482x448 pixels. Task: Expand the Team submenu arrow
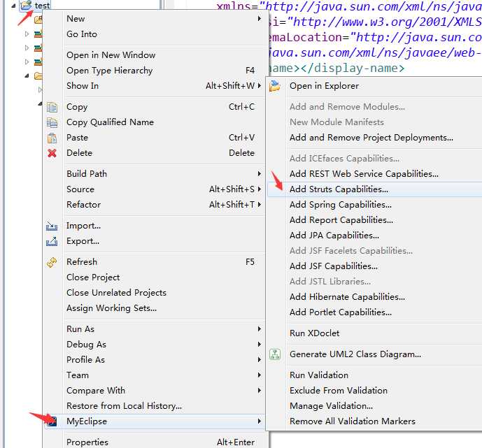click(260, 375)
